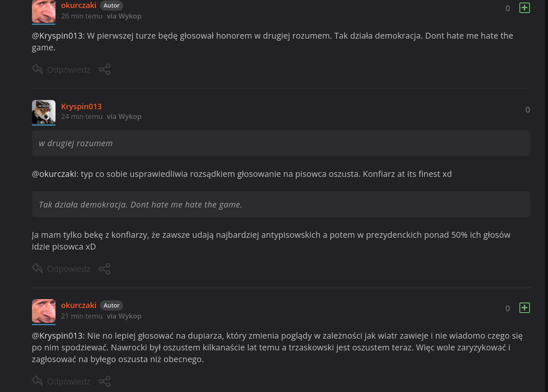The image size is (548, 392).
Task: Upvote okurczaki's 21 min temu comment
Action: (x=524, y=308)
